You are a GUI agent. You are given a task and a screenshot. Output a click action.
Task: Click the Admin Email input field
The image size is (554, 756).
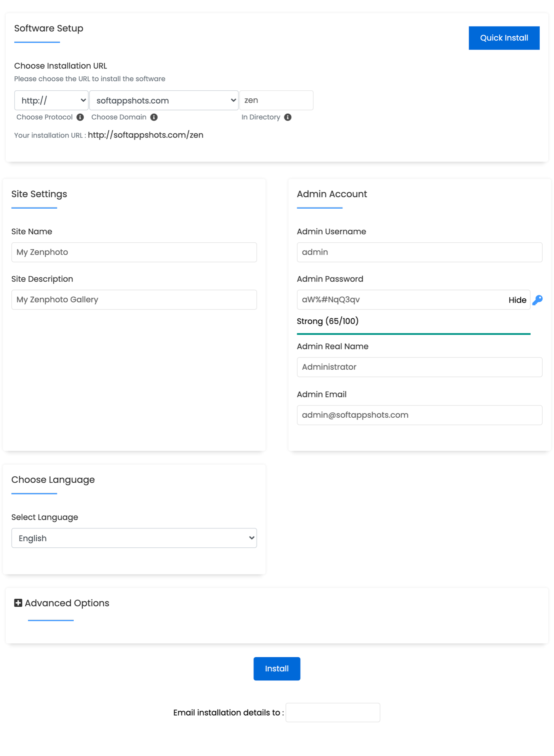(419, 415)
